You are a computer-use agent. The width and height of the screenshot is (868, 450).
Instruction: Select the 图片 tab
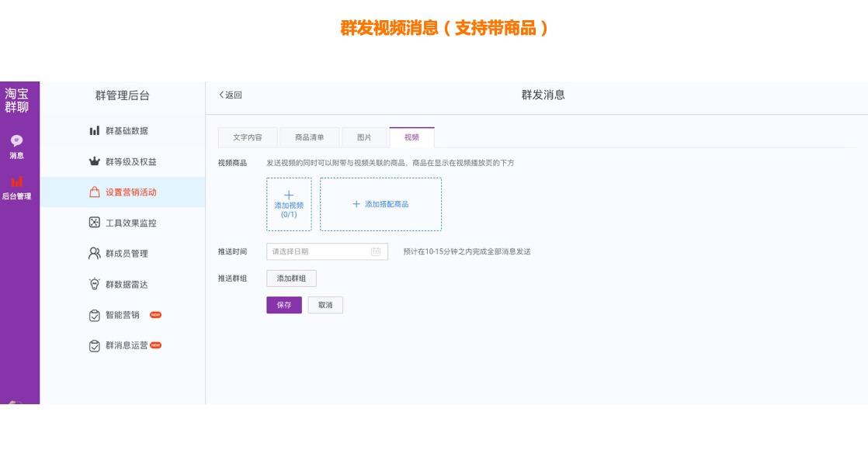pos(365,137)
